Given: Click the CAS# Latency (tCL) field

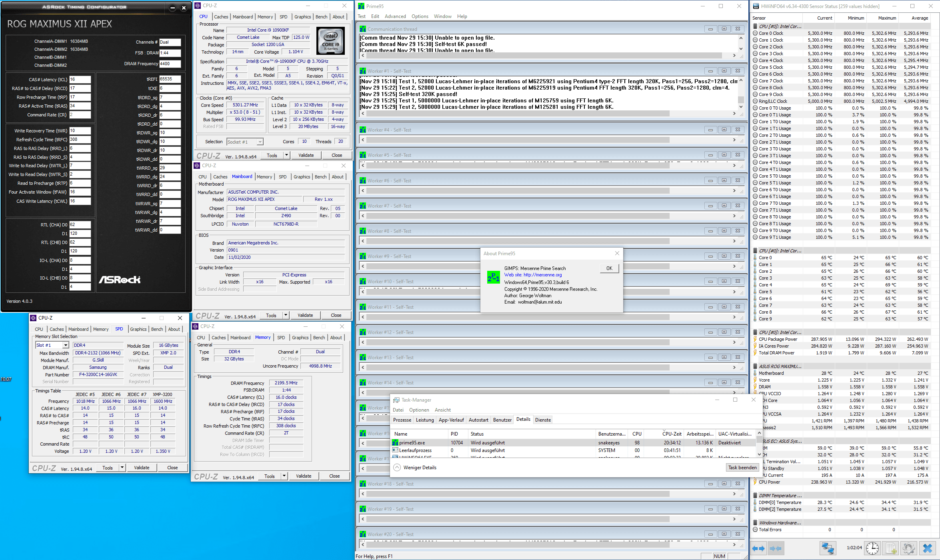Looking at the screenshot, I should pyautogui.click(x=80, y=80).
